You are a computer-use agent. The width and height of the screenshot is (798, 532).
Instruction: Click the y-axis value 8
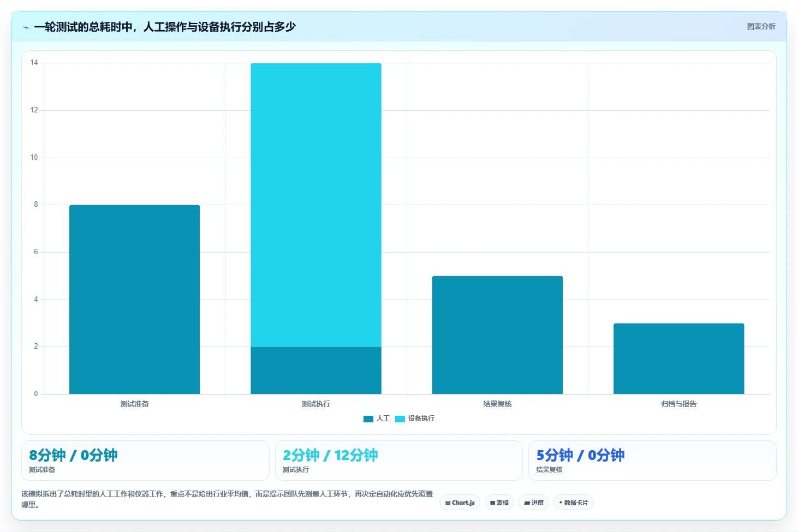(36, 205)
